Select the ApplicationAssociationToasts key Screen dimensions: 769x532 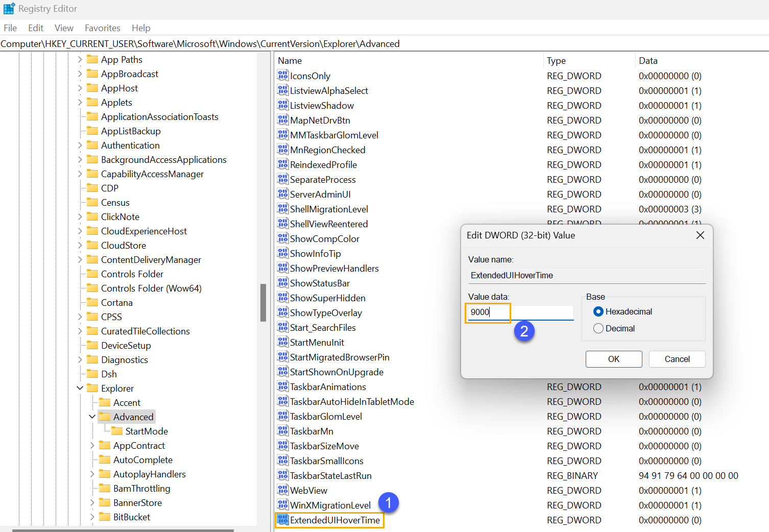[x=159, y=116]
